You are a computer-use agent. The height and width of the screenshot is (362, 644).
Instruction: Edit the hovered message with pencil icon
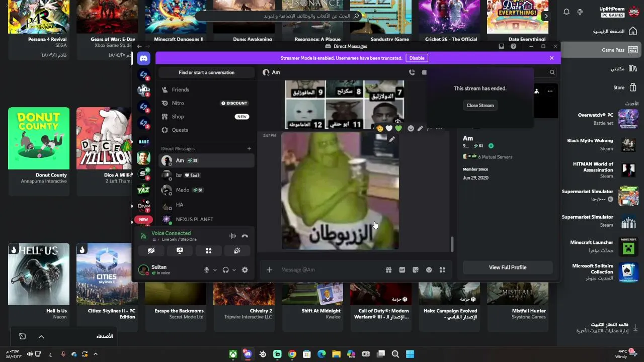[x=420, y=129]
